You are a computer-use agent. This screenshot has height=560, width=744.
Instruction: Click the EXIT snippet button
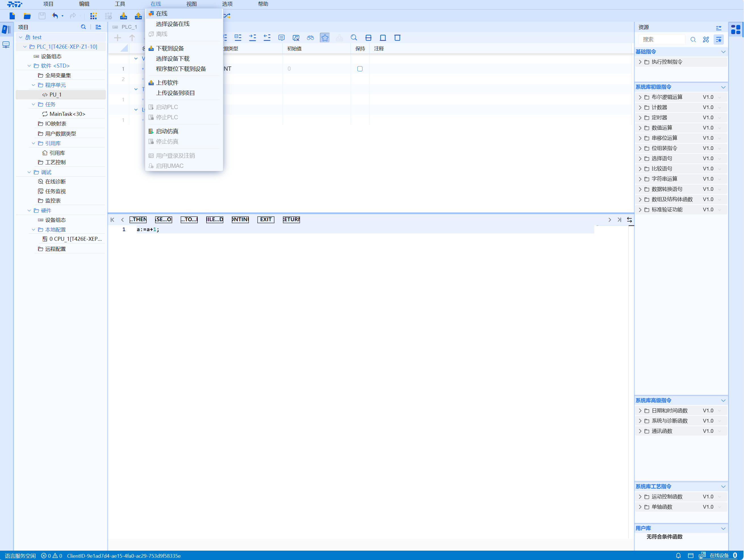pyautogui.click(x=265, y=220)
